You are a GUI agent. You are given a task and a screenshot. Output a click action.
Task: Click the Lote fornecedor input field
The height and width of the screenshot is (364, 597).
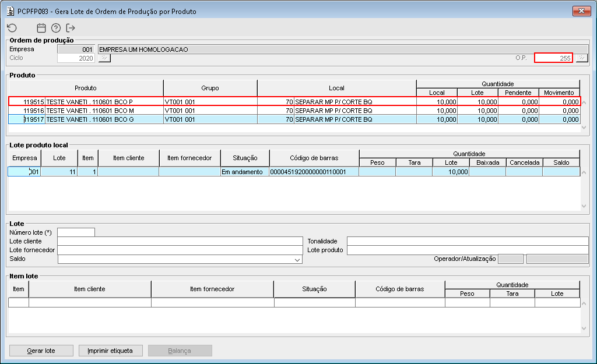pos(180,250)
